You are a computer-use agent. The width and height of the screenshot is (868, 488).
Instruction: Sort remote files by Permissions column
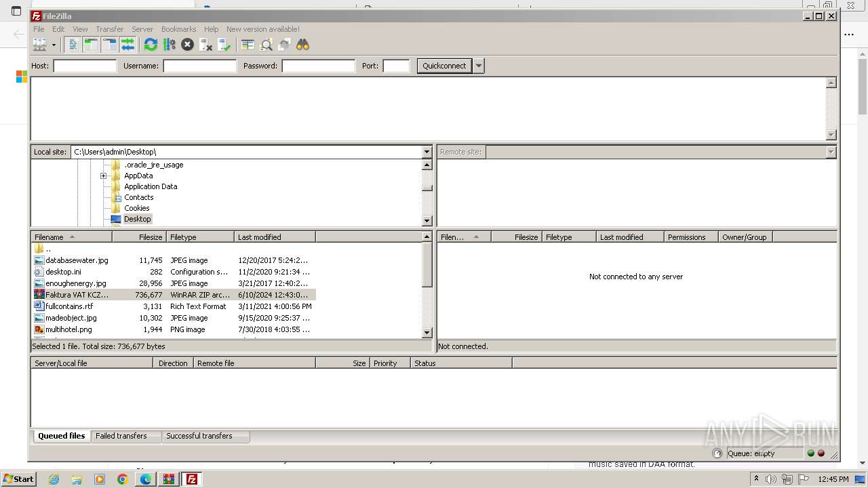[x=691, y=237]
